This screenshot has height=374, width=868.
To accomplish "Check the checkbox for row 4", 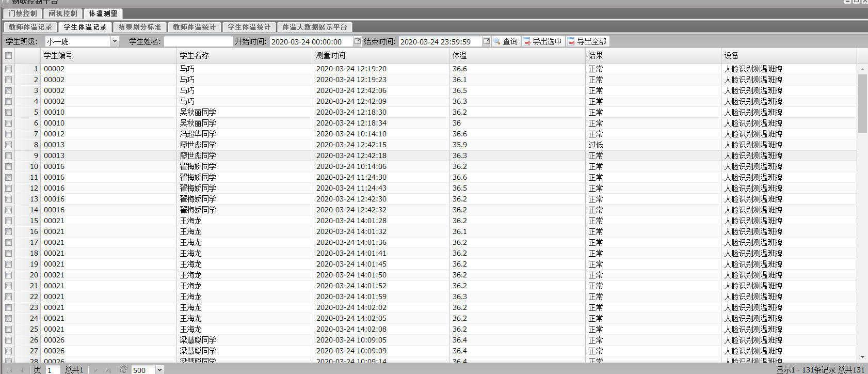I will [x=8, y=101].
